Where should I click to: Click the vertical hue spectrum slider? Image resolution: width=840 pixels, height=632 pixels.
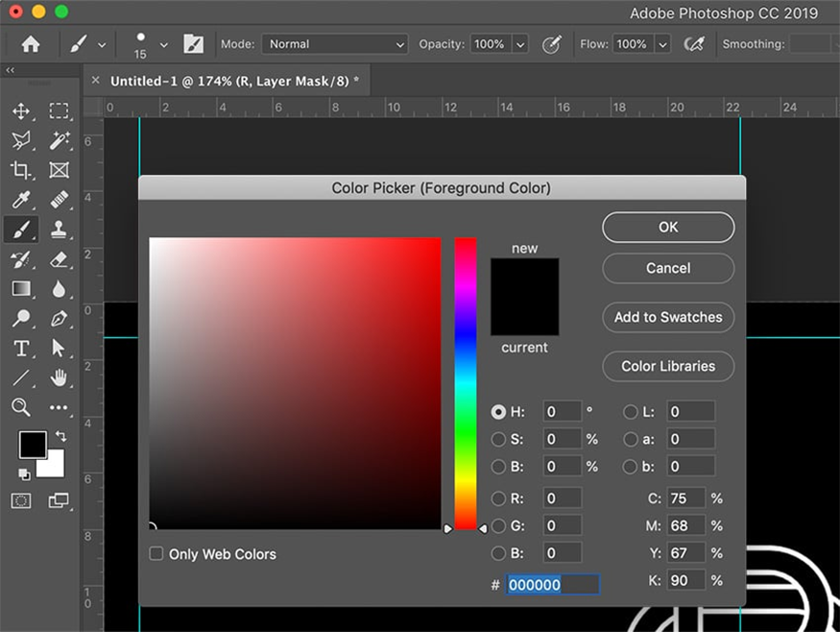tap(466, 383)
